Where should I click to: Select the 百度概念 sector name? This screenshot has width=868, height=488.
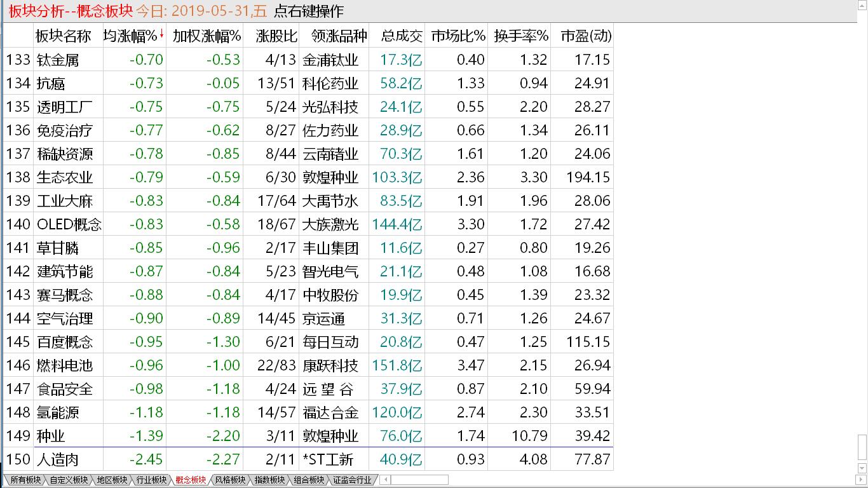65,342
